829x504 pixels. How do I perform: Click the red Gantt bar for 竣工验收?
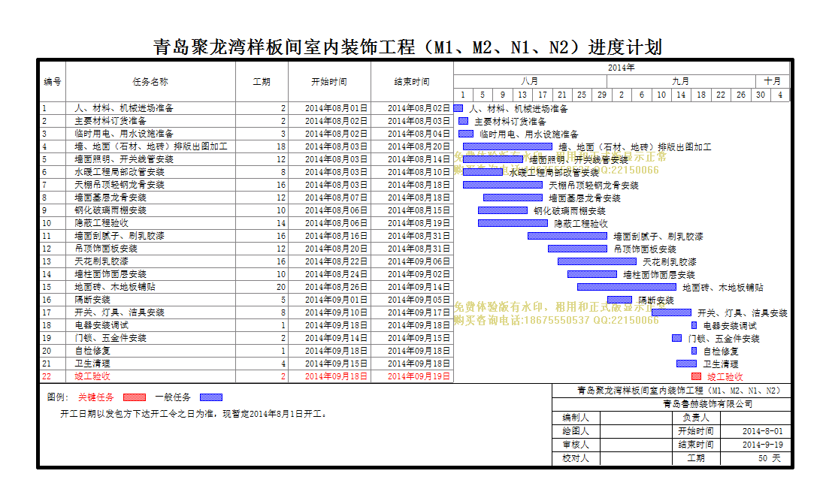coord(696,376)
